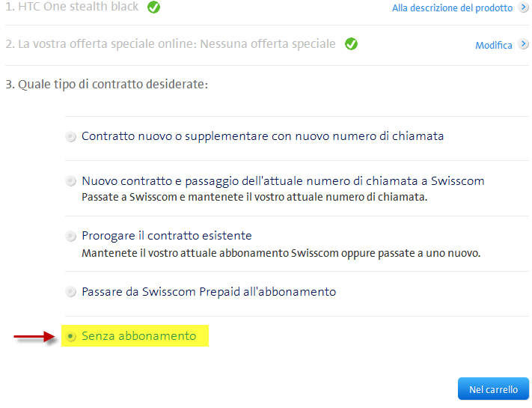Viewport: 532px width, 408px height.
Task: Click 'Passate a Swisscom e mantenete' description text
Action: click(254, 198)
